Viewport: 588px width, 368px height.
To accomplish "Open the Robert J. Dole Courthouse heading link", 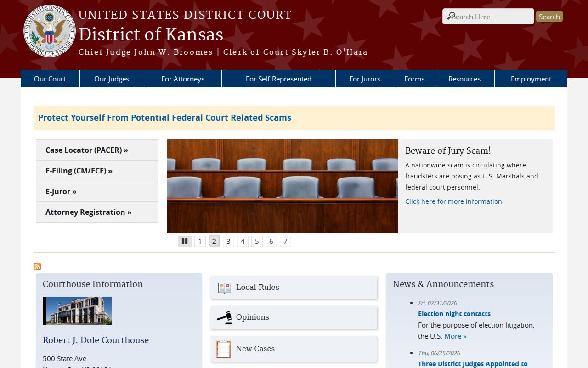I will [96, 340].
